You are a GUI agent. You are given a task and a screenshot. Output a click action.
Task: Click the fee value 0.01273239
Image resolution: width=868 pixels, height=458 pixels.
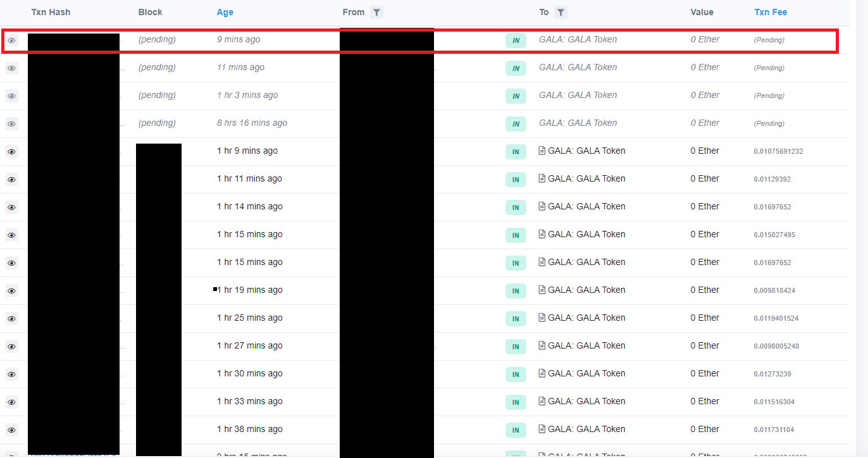tap(772, 374)
